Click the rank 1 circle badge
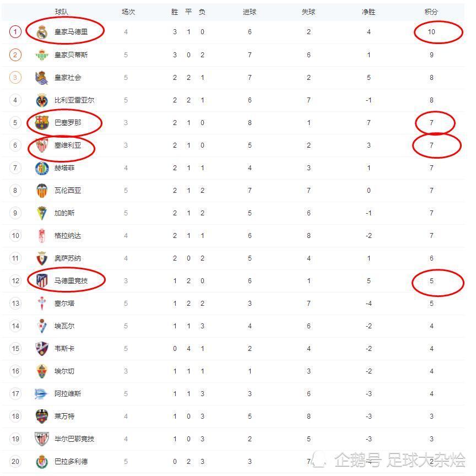The width and height of the screenshot is (476, 476). coord(15,32)
